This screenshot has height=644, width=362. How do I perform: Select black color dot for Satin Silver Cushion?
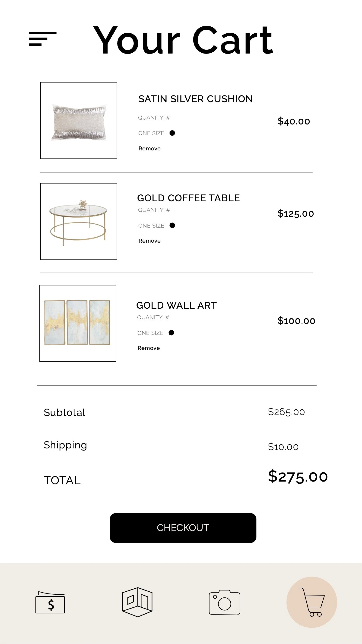point(172,133)
